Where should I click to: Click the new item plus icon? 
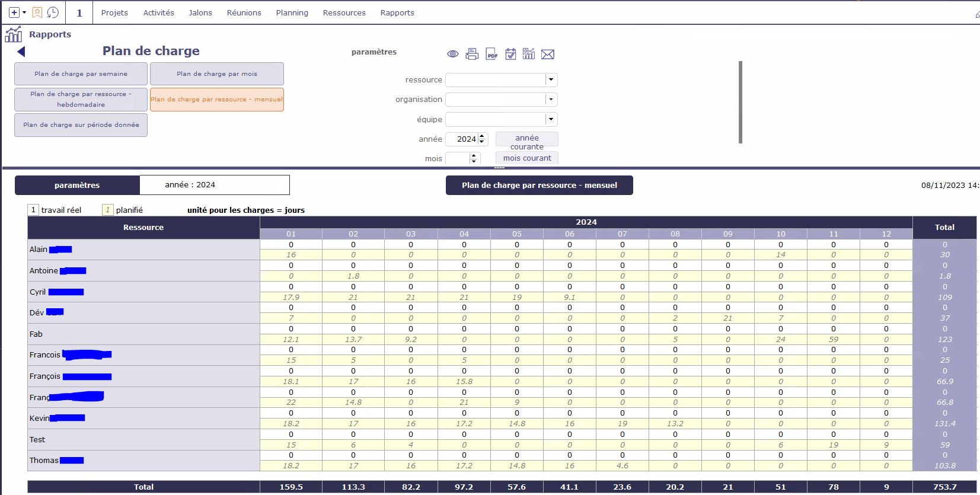coord(14,12)
